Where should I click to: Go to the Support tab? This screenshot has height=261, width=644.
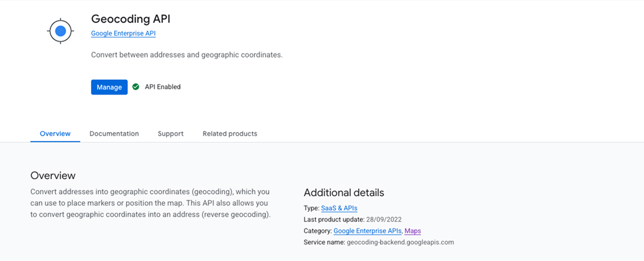pyautogui.click(x=170, y=134)
